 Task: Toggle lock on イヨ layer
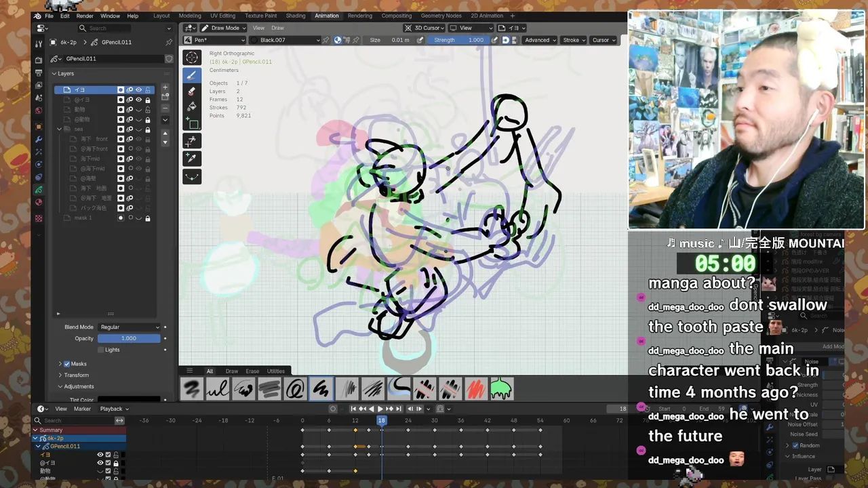tap(147, 89)
